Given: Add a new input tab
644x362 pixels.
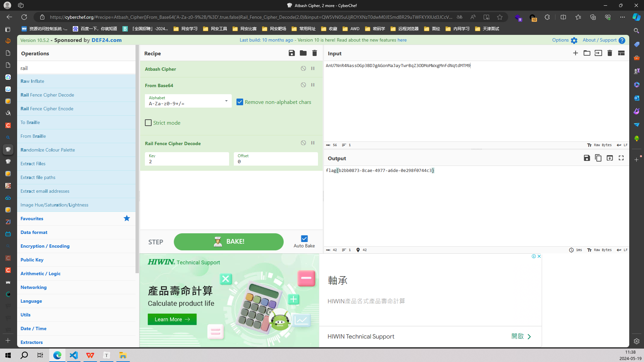Looking at the screenshot, I should click(x=575, y=53).
